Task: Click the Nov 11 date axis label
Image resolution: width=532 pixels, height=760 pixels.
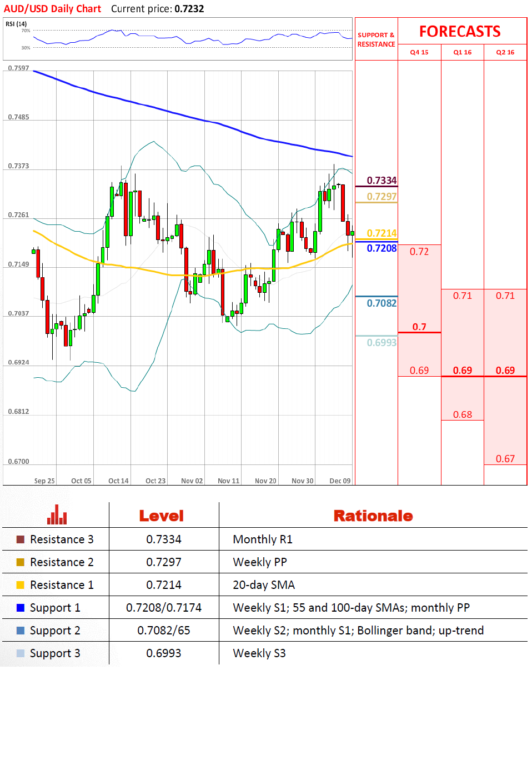Action: [229, 481]
